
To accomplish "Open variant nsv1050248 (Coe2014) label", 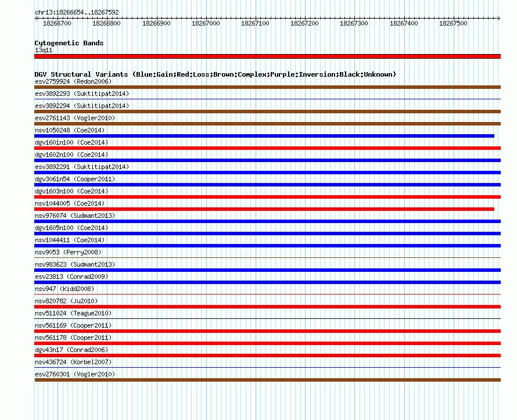I will click(x=70, y=130).
